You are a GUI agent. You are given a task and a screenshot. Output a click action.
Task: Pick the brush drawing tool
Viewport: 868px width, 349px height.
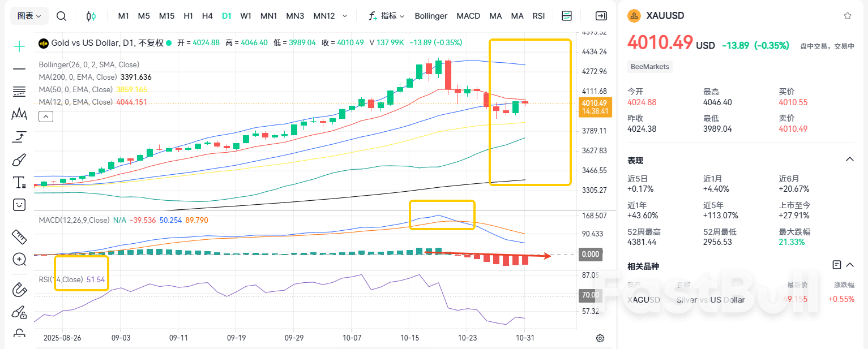[x=19, y=160]
